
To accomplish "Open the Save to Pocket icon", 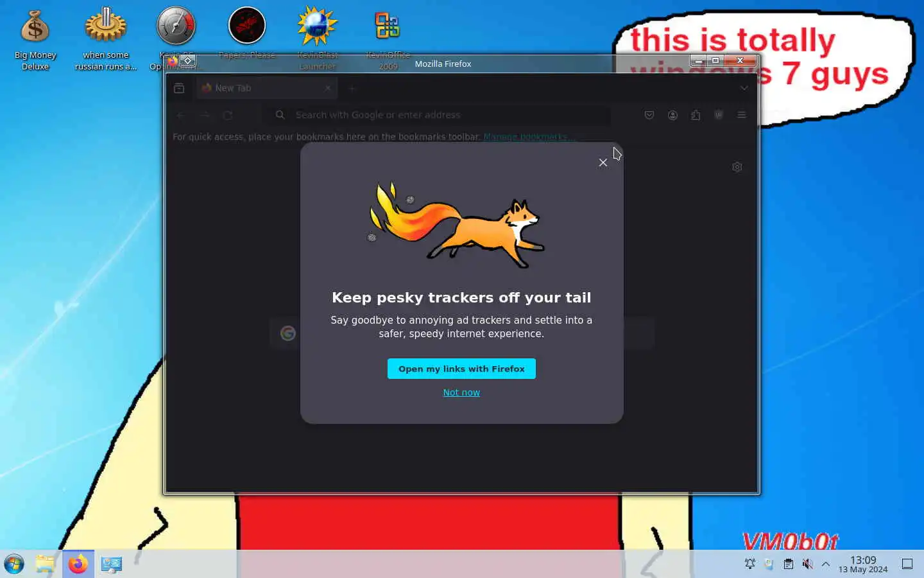I will (x=649, y=115).
